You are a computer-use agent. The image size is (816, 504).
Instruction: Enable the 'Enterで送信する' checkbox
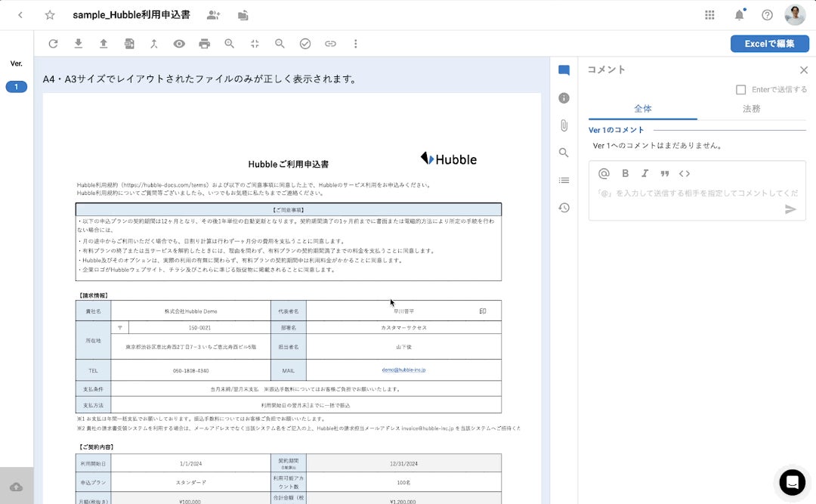pyautogui.click(x=740, y=89)
